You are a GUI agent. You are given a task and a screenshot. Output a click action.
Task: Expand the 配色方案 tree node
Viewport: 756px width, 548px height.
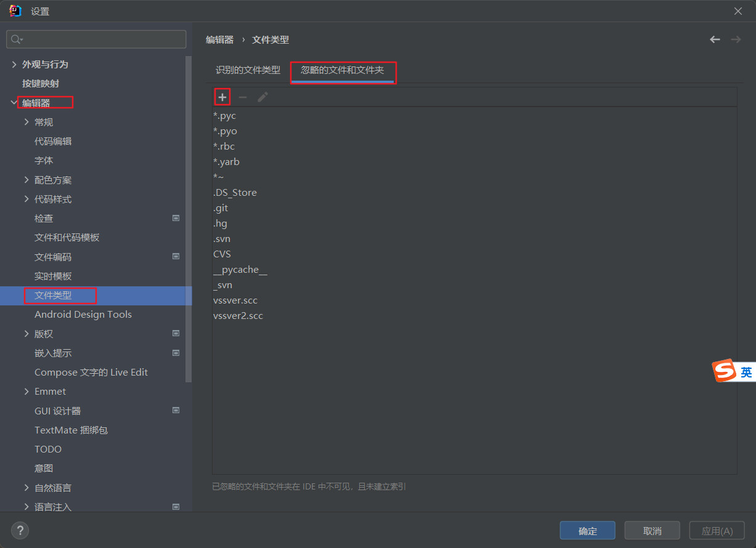26,180
